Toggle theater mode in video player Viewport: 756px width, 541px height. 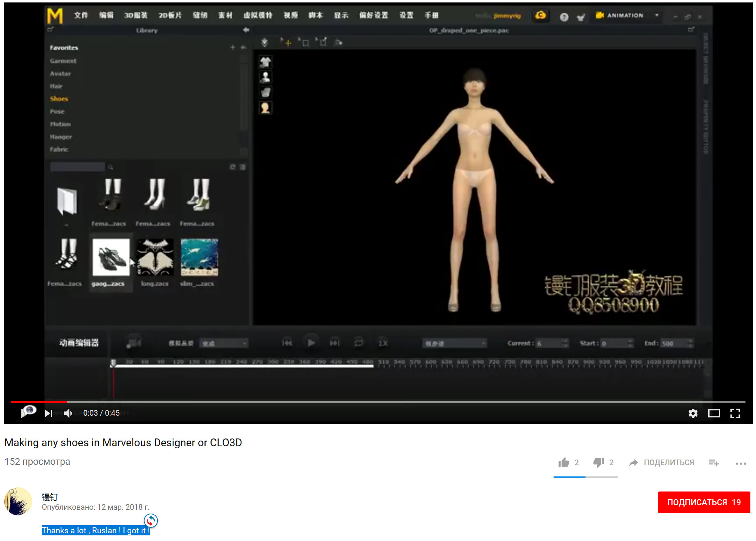[714, 413]
